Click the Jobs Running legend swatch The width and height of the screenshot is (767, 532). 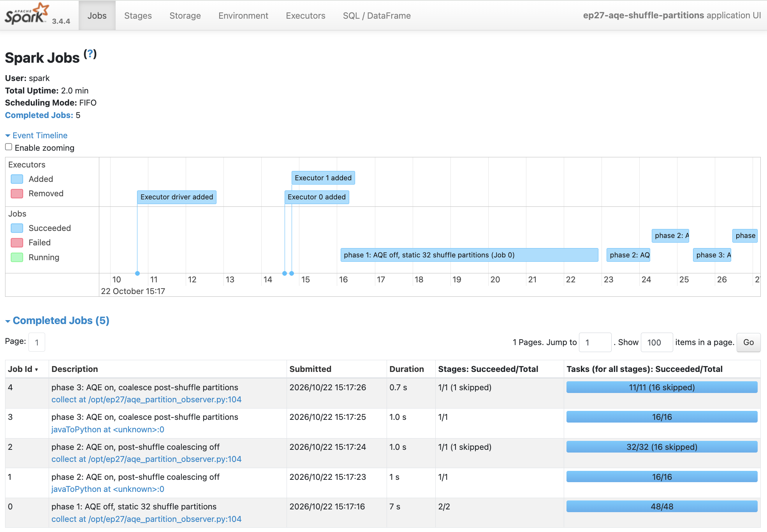pos(17,257)
